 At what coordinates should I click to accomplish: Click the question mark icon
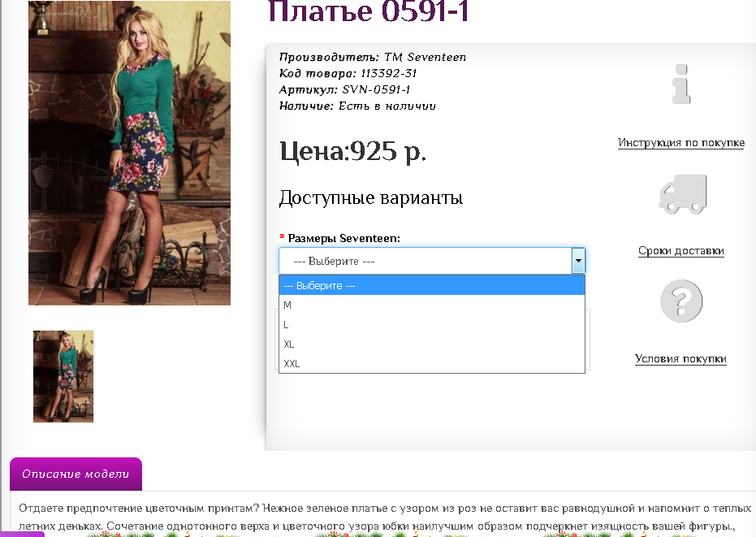(680, 302)
